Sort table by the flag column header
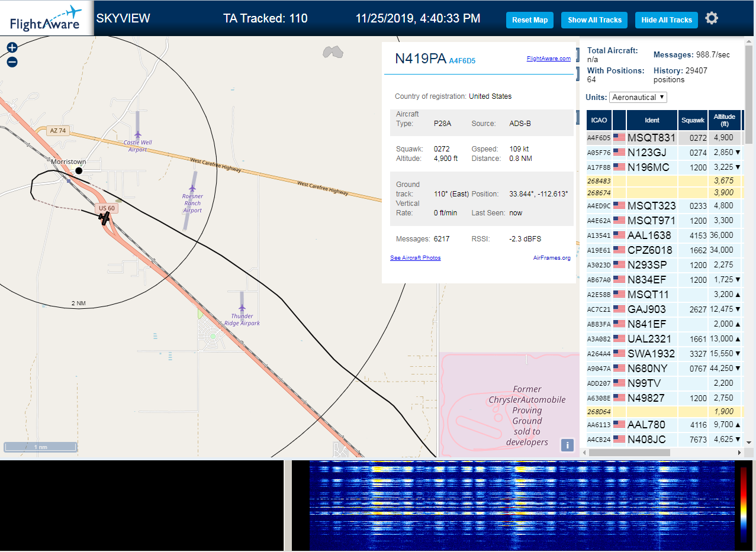 tap(619, 120)
